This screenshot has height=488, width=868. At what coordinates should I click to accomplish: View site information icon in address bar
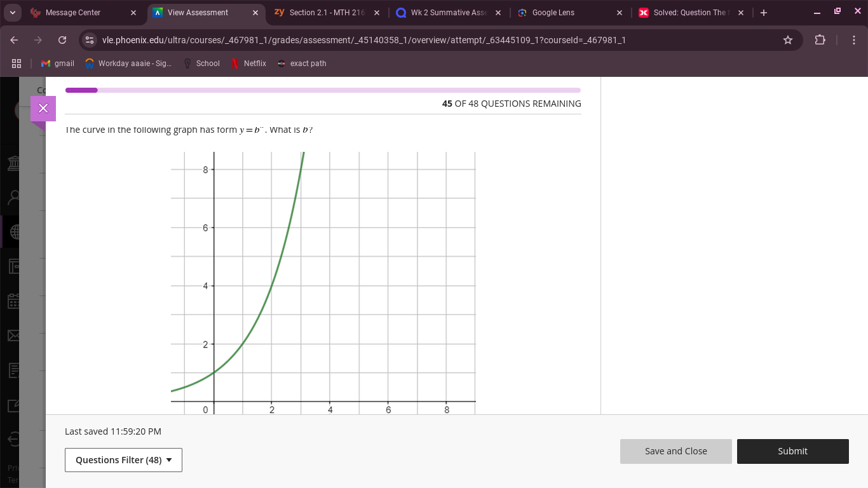pos(90,40)
